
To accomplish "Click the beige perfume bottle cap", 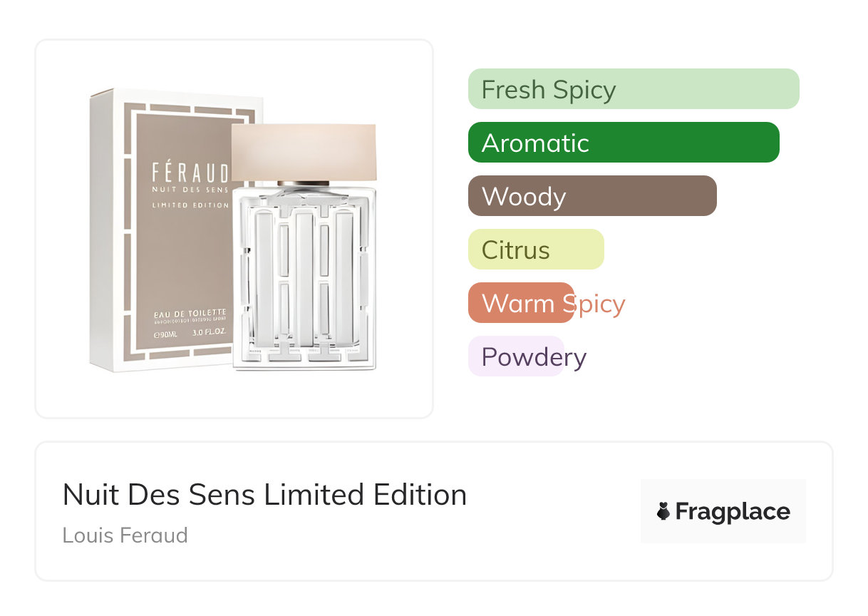I will click(304, 152).
